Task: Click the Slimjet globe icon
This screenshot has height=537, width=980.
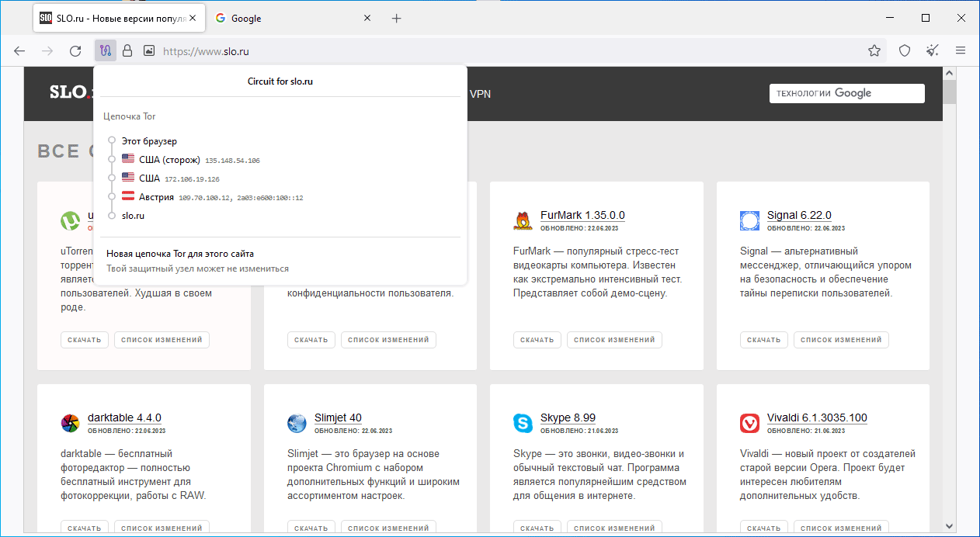Action: click(x=297, y=424)
